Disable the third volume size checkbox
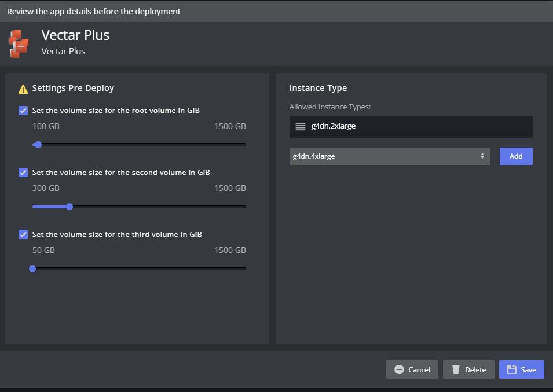The width and height of the screenshot is (553, 392). click(x=23, y=235)
